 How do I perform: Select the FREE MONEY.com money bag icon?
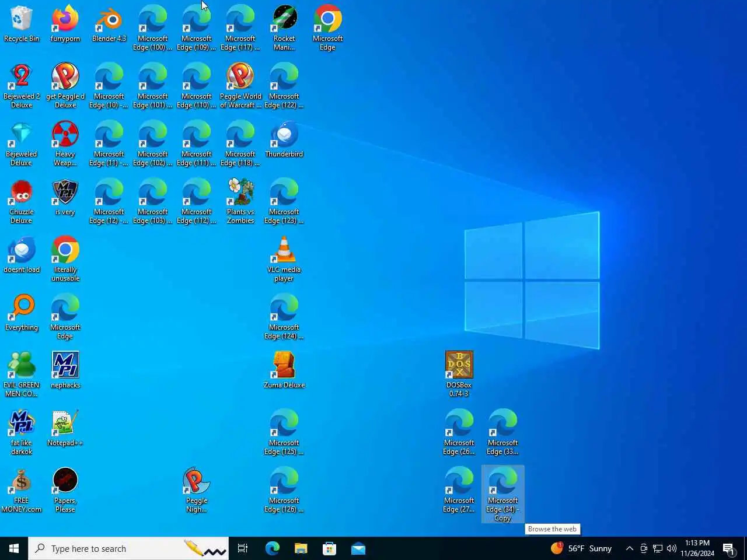coord(22,490)
